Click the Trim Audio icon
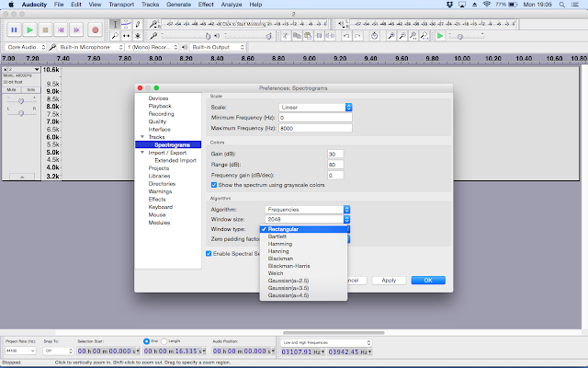The width and height of the screenshot is (588, 368). point(319,36)
